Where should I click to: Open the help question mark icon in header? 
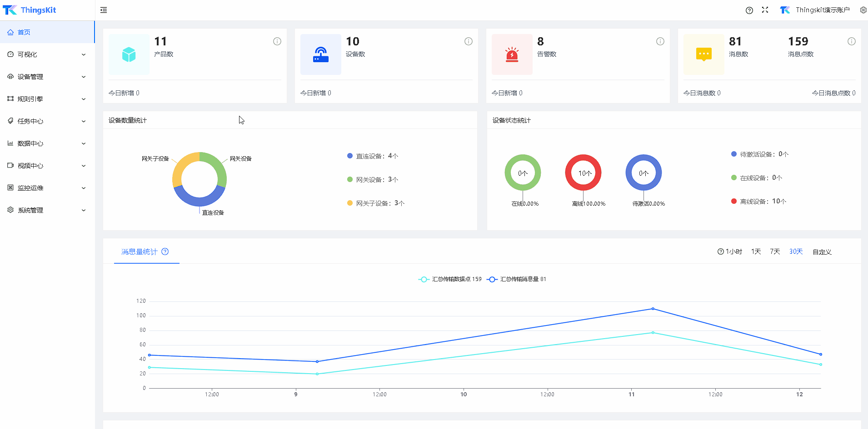click(749, 10)
